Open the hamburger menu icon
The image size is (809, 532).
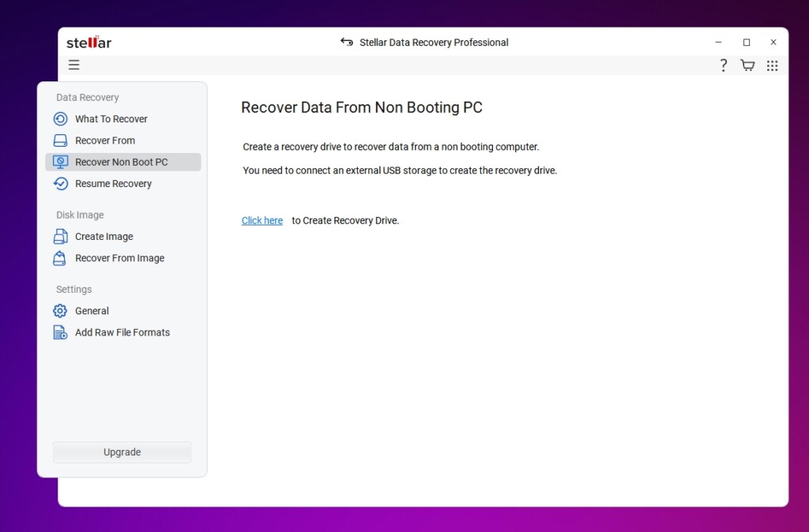click(73, 65)
